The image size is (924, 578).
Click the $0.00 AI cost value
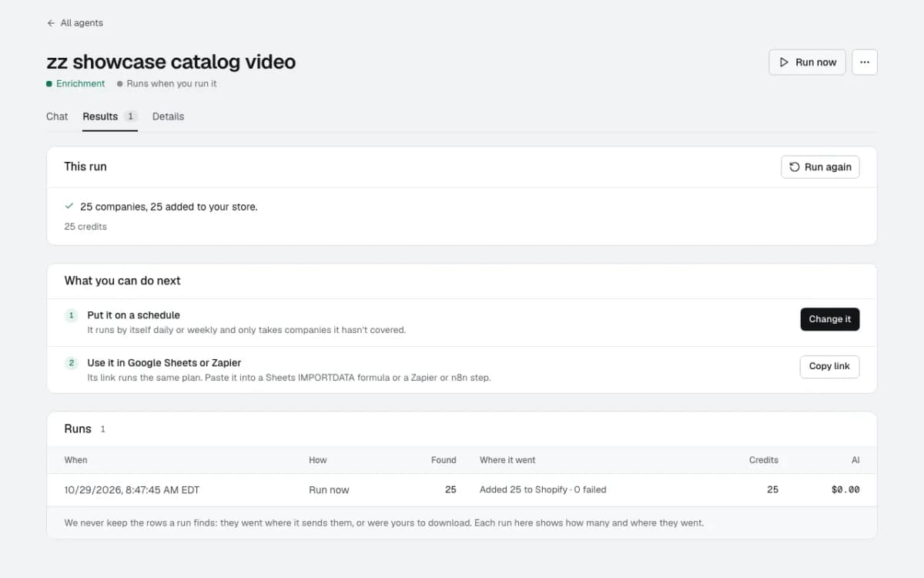pos(845,489)
